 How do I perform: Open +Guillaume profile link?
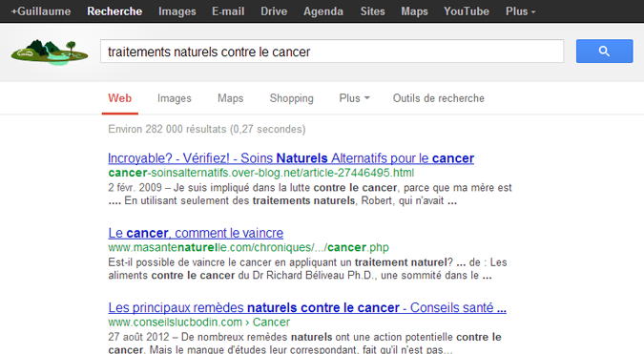[x=41, y=11]
